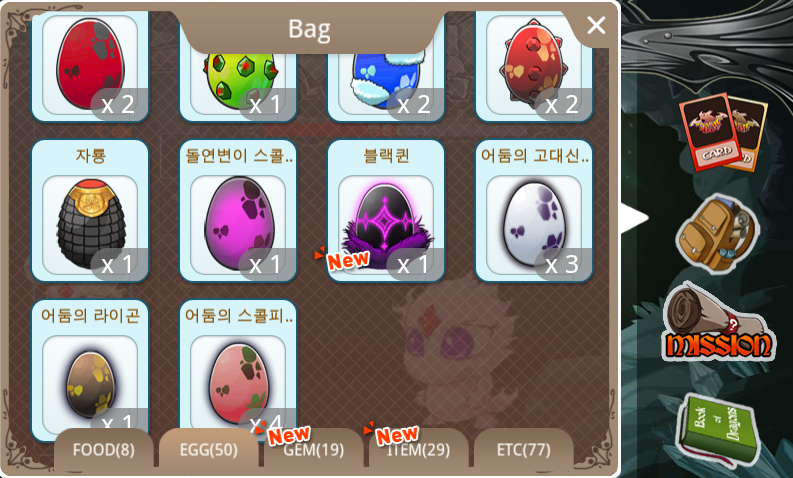Switch to ITEM(29) tab
Viewport: 793px width, 478px height.
tap(418, 449)
